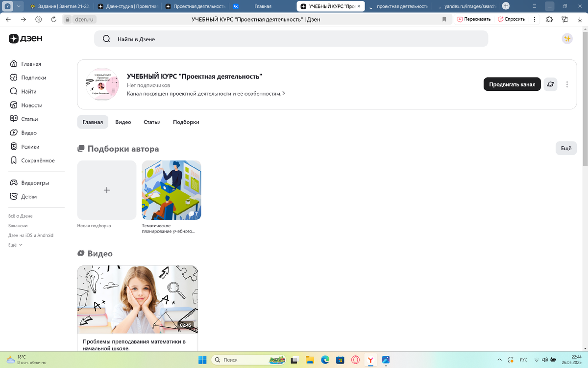Open Статьи in the left sidebar
Viewport: 588px width, 368px height.
(x=24, y=119)
